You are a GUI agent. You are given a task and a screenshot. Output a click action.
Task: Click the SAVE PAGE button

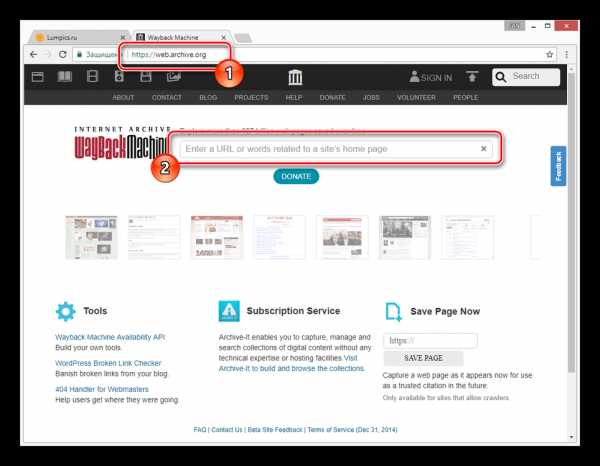(423, 358)
